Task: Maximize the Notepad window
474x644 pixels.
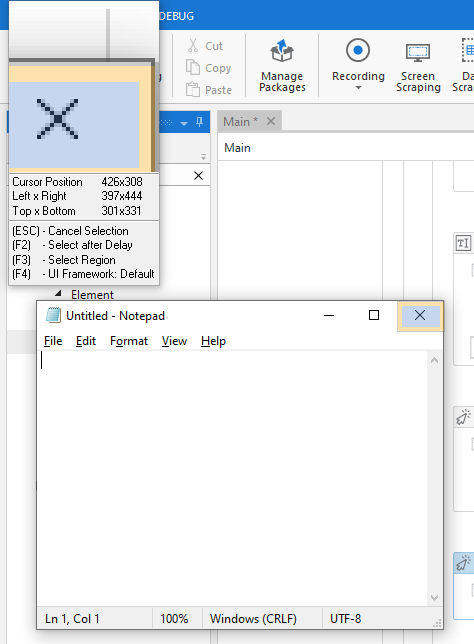Action: click(x=374, y=315)
